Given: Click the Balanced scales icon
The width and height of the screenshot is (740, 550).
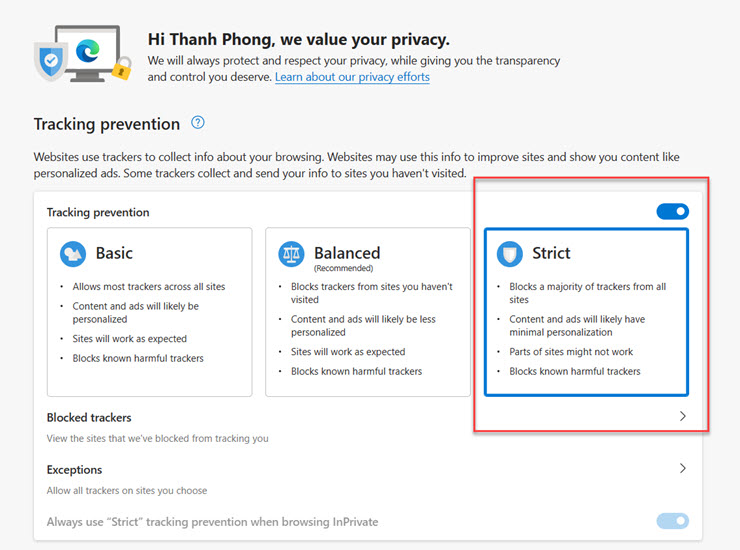Looking at the screenshot, I should 291,254.
